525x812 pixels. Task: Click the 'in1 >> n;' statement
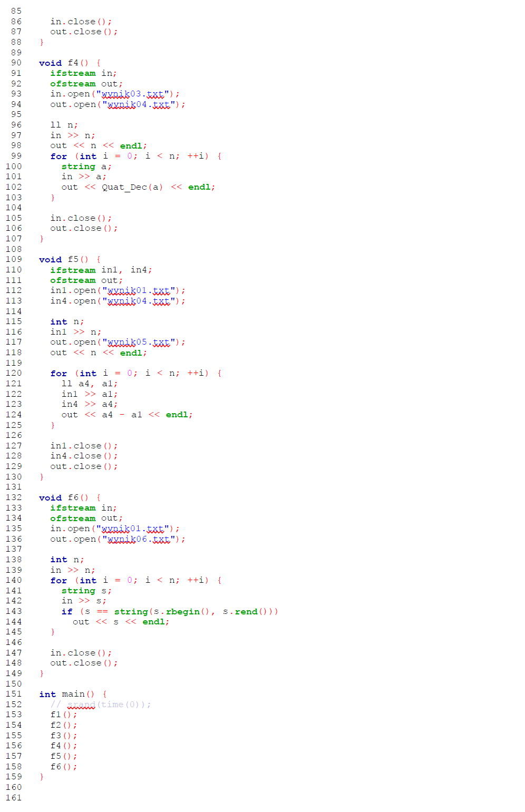coord(76,332)
